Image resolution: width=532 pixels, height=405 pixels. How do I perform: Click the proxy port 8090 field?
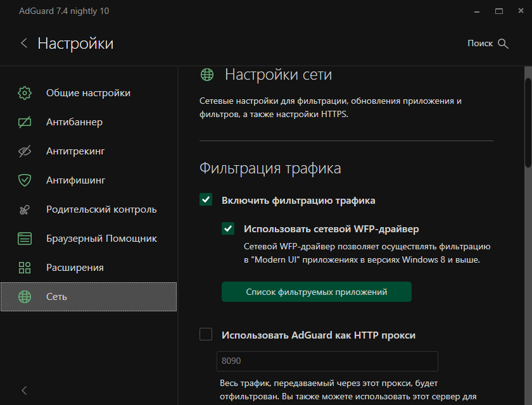(x=327, y=361)
